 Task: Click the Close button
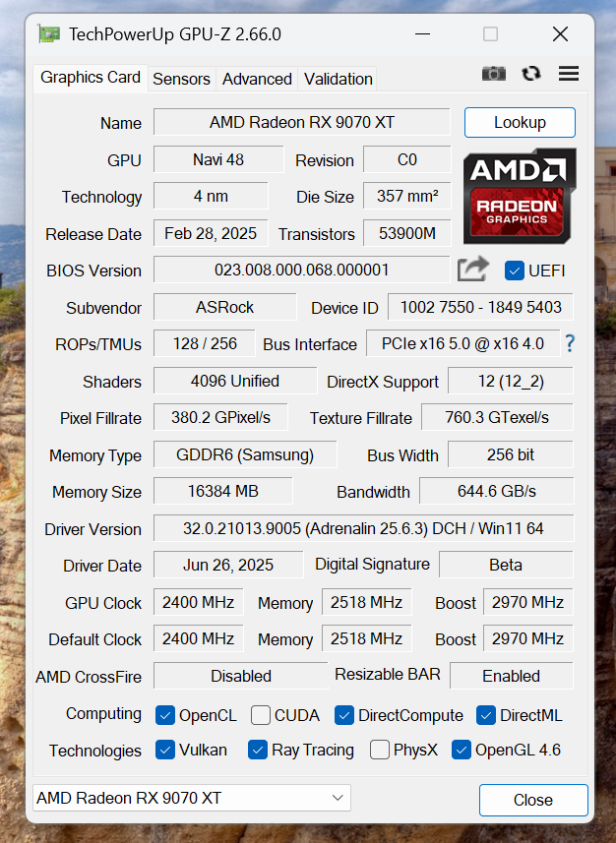533,800
